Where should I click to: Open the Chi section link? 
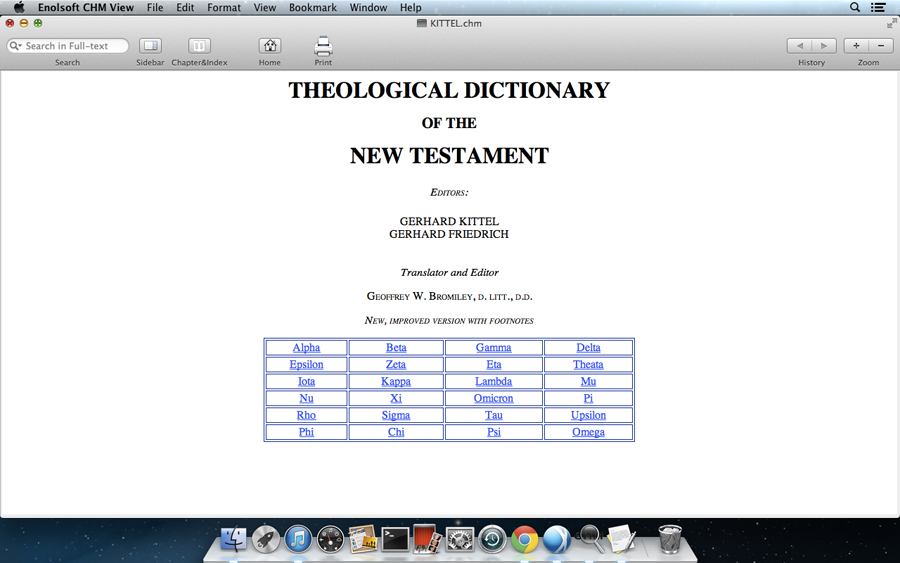396,432
